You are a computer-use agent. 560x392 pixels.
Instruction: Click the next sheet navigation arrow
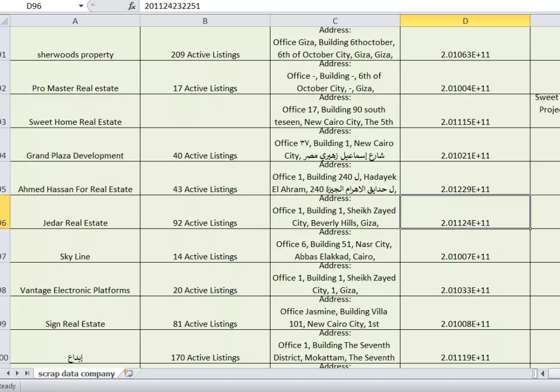pos(17,373)
